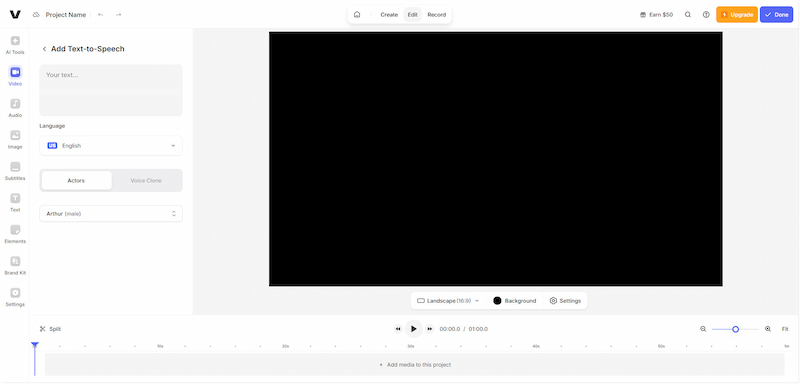This screenshot has width=800, height=384.
Task: Zoom in the timeline
Action: pyautogui.click(x=768, y=329)
